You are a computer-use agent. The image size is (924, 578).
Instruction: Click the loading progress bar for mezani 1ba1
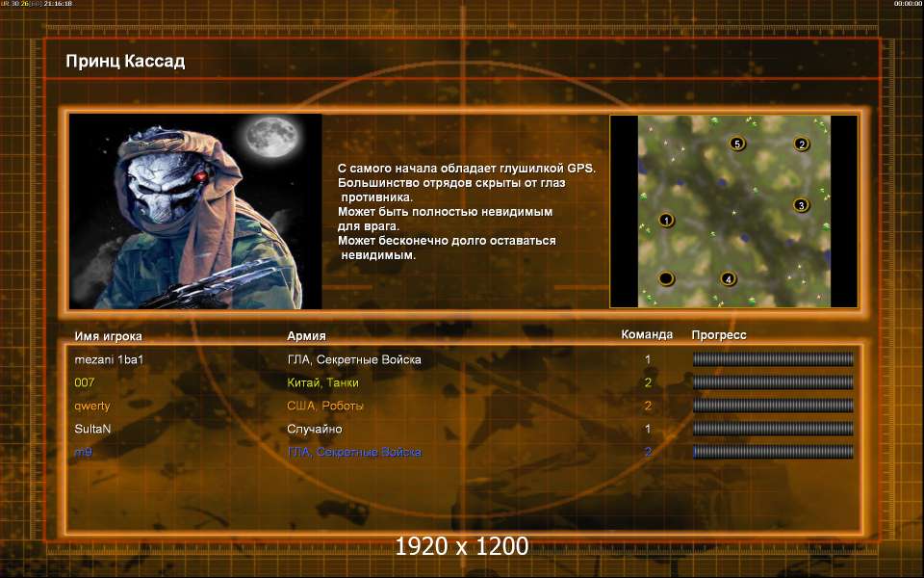(773, 359)
